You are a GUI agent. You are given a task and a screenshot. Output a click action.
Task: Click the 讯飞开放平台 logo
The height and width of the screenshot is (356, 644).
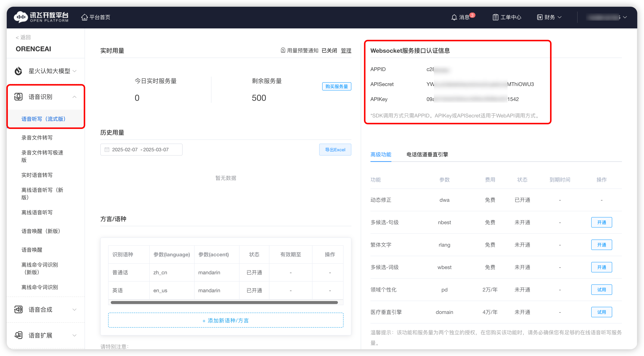41,17
